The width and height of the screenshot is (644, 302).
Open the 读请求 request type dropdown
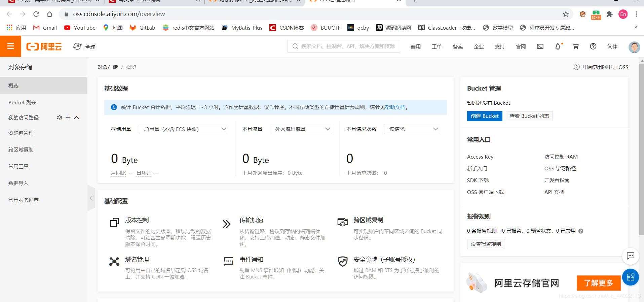pyautogui.click(x=412, y=129)
